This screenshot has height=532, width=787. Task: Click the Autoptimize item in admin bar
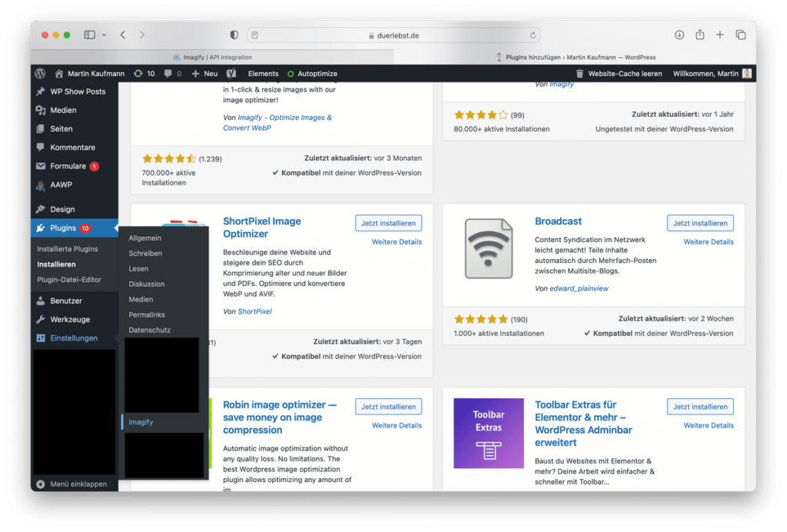pyautogui.click(x=312, y=73)
